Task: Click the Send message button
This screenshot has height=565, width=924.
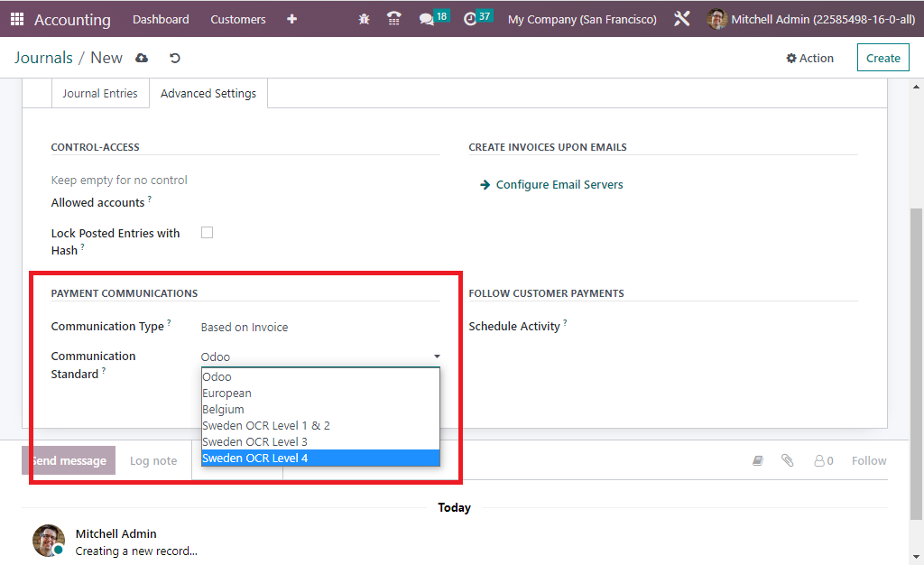Action: 69,460
